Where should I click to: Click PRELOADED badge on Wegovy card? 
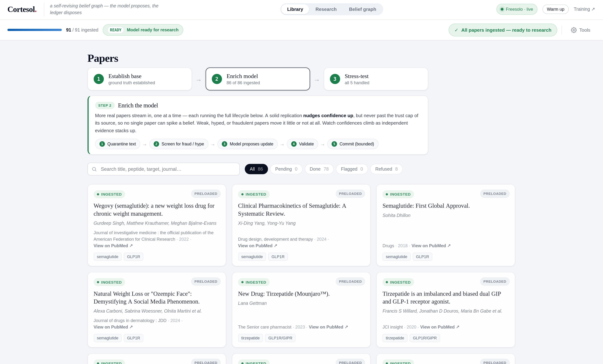(206, 194)
